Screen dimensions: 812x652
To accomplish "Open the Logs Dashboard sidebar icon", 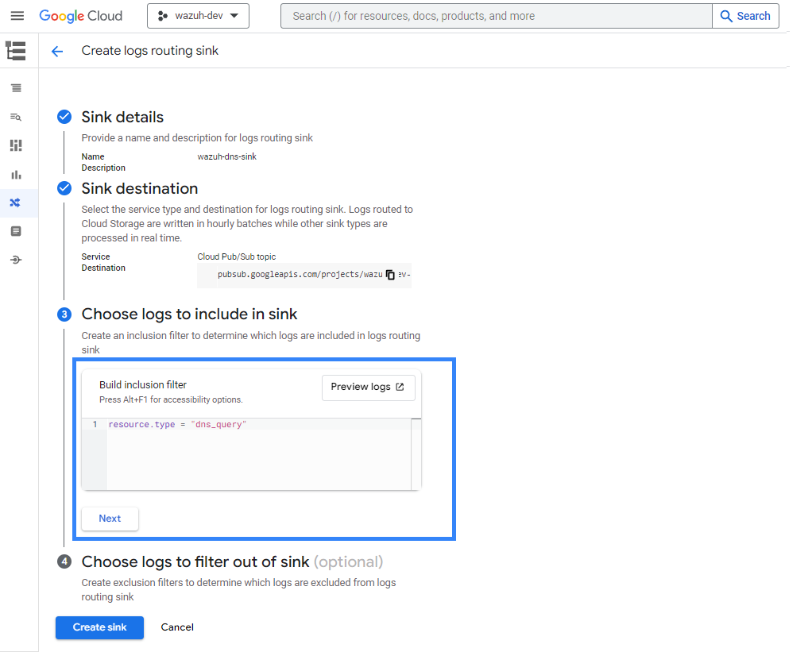I will pyautogui.click(x=16, y=145).
